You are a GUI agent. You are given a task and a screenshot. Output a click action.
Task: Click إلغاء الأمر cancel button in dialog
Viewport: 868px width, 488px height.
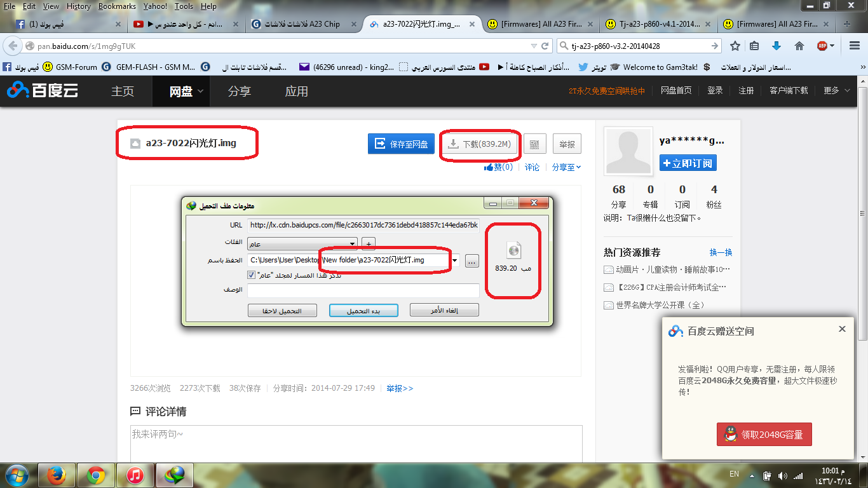[444, 310]
